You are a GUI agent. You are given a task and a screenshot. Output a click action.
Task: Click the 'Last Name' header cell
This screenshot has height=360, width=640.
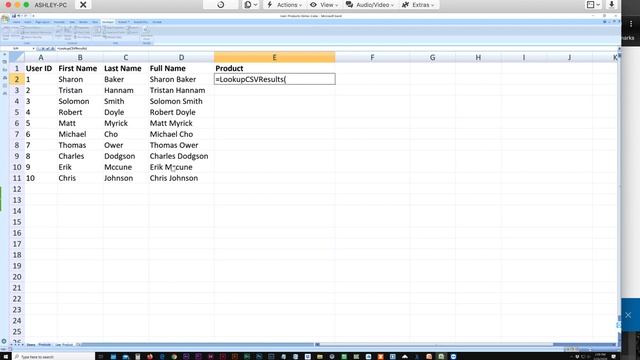[x=126, y=68]
